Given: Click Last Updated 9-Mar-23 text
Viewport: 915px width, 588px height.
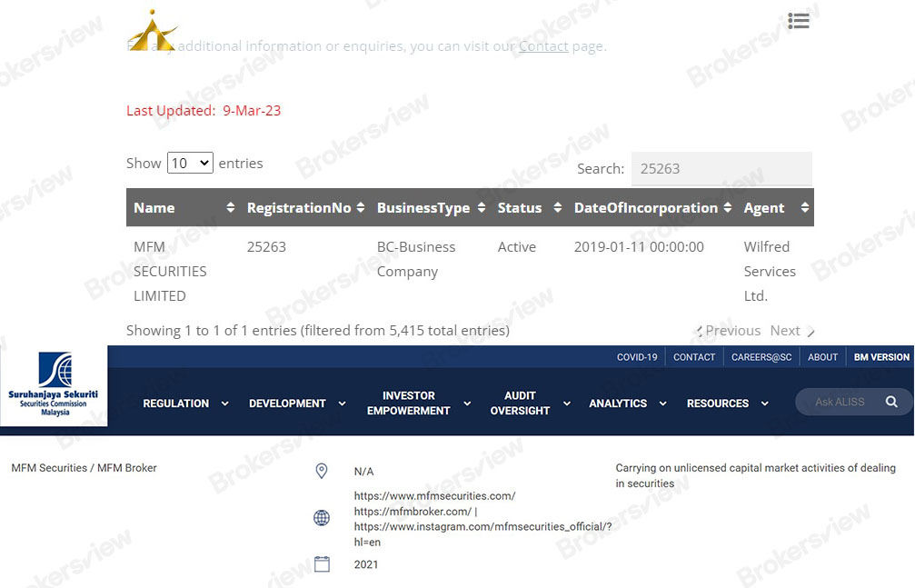Looking at the screenshot, I should tap(204, 110).
